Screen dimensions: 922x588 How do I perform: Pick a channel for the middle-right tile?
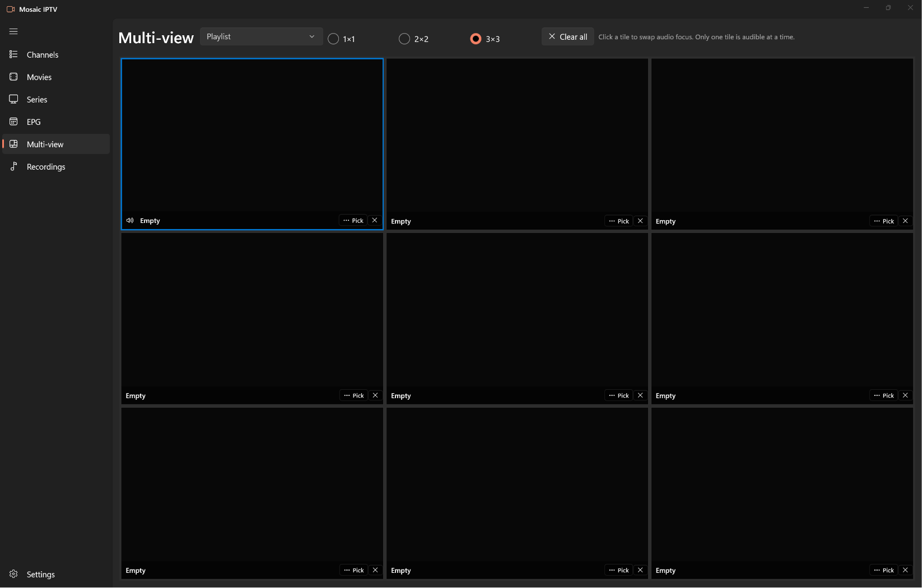883,395
